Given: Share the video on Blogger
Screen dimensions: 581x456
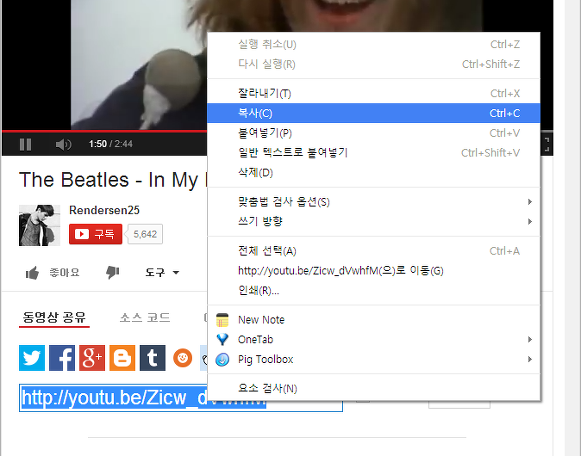Looking at the screenshot, I should 122,358.
